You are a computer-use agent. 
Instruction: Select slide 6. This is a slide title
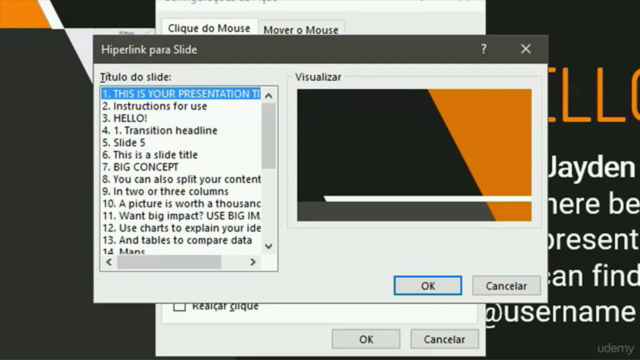(x=181, y=155)
